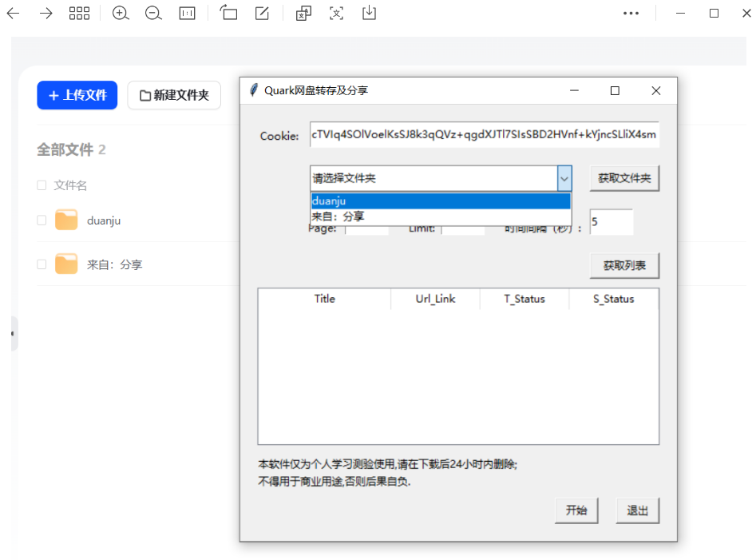Click the duanju folder icon in file list
The height and width of the screenshot is (560, 756).
[66, 220]
